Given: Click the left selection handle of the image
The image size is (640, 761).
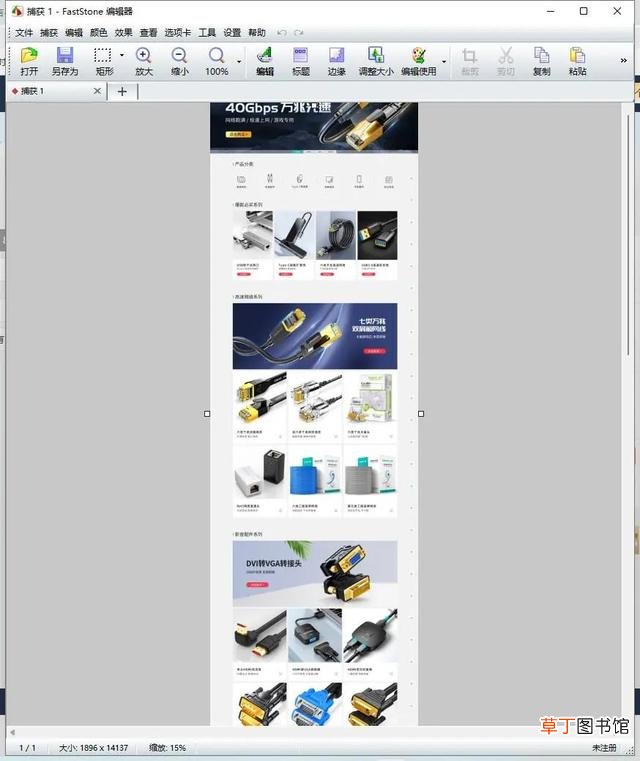Looking at the screenshot, I should 207,414.
